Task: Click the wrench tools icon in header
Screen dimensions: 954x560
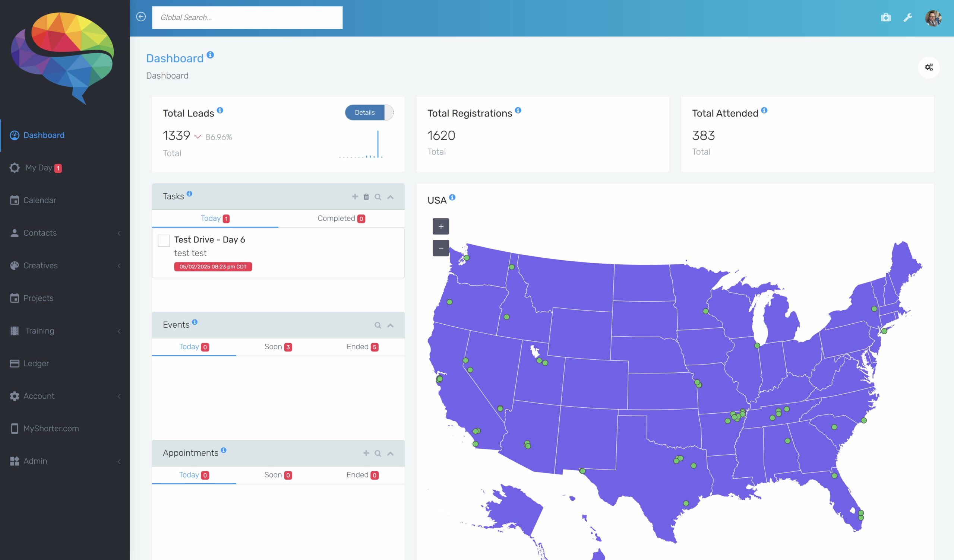Action: 907,18
